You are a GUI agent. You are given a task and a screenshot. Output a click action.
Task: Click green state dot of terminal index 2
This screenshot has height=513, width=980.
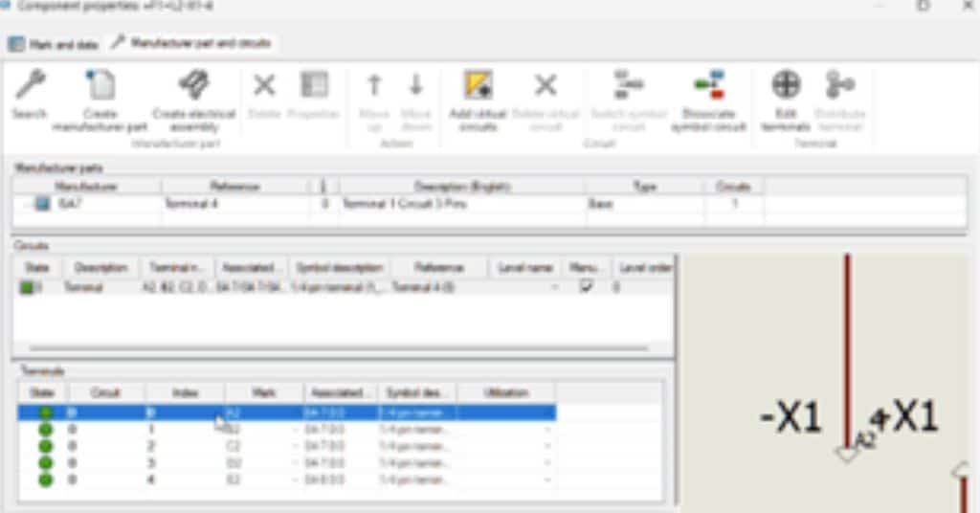pyautogui.click(x=45, y=446)
